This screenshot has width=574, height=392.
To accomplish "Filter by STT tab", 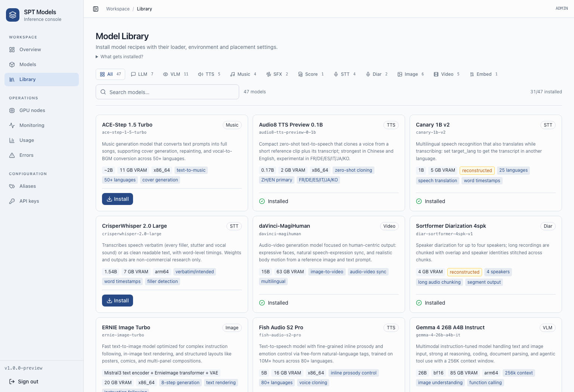I will click(x=345, y=74).
